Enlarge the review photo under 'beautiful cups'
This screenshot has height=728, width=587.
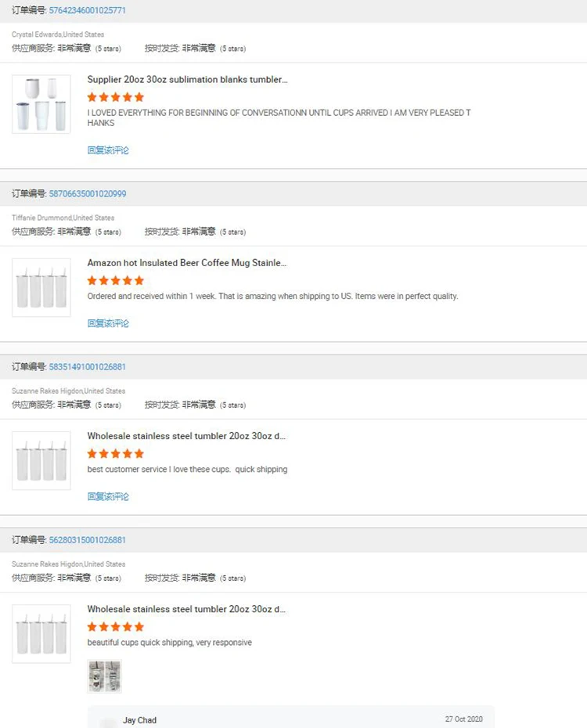(104, 676)
